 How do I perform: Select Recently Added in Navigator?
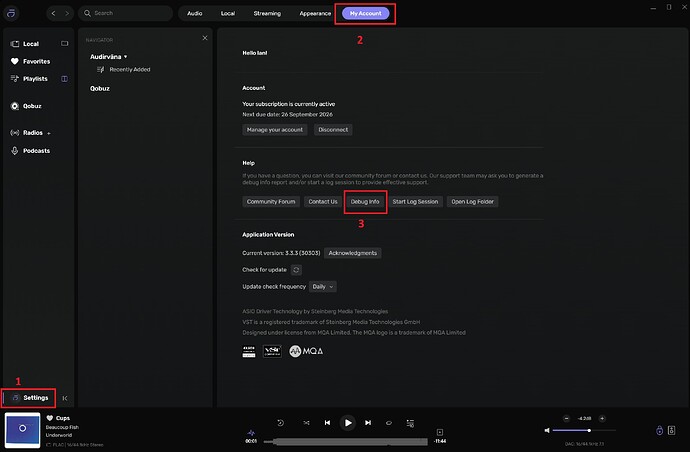click(x=124, y=69)
